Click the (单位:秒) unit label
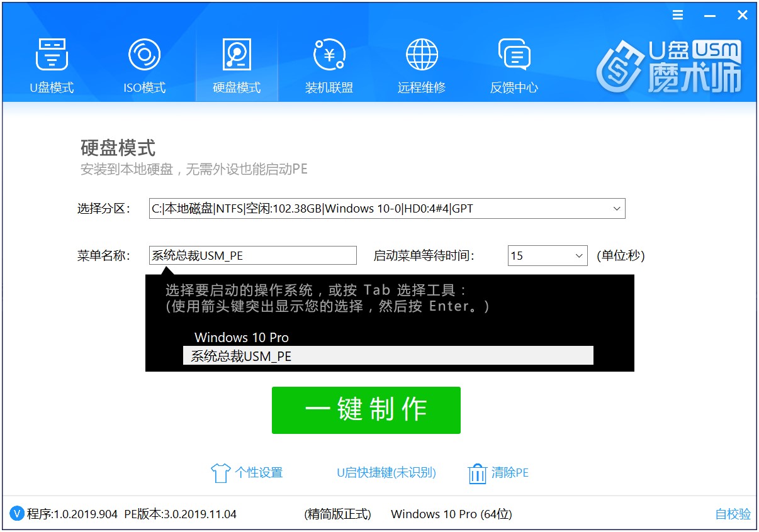The image size is (759, 532). click(621, 255)
